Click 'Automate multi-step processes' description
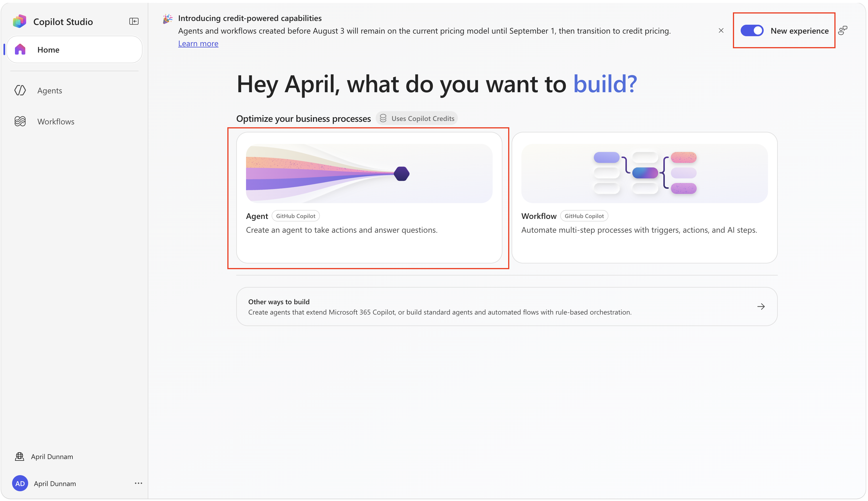The image size is (868, 501). click(639, 230)
